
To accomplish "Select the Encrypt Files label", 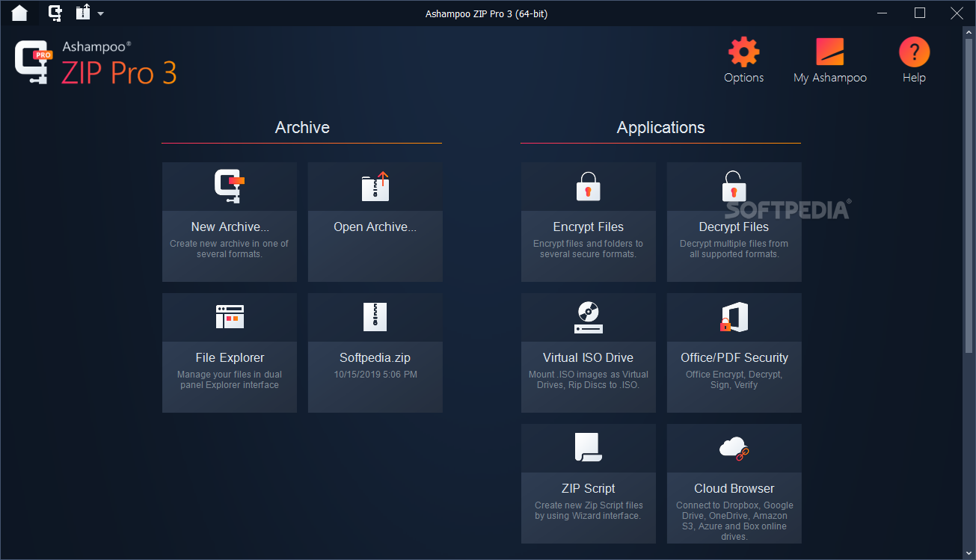I will tap(589, 227).
